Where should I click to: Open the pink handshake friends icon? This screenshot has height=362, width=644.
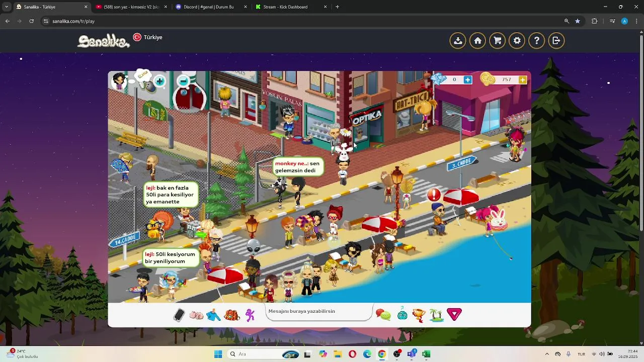pyautogui.click(x=196, y=315)
